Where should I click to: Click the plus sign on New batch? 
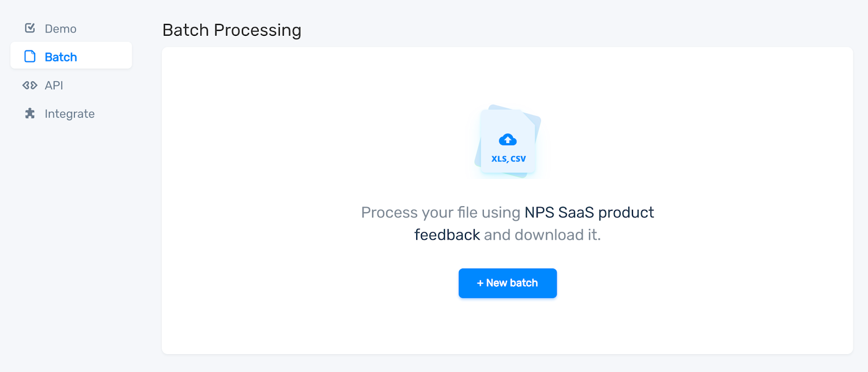coord(480,283)
